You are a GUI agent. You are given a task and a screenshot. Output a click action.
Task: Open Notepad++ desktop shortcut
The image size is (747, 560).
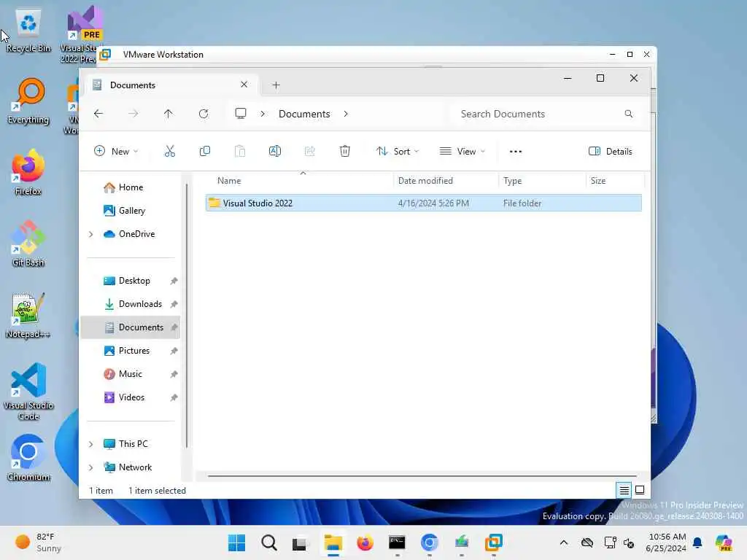coord(28,315)
